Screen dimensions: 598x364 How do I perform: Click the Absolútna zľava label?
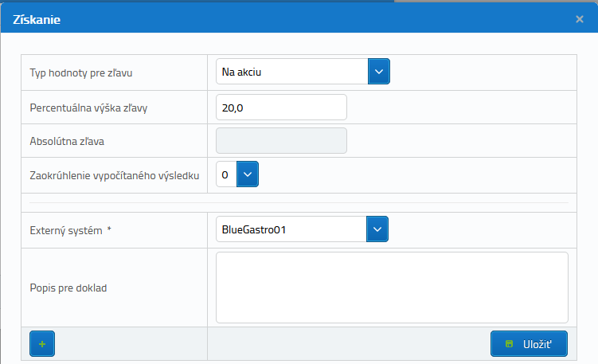(68, 142)
